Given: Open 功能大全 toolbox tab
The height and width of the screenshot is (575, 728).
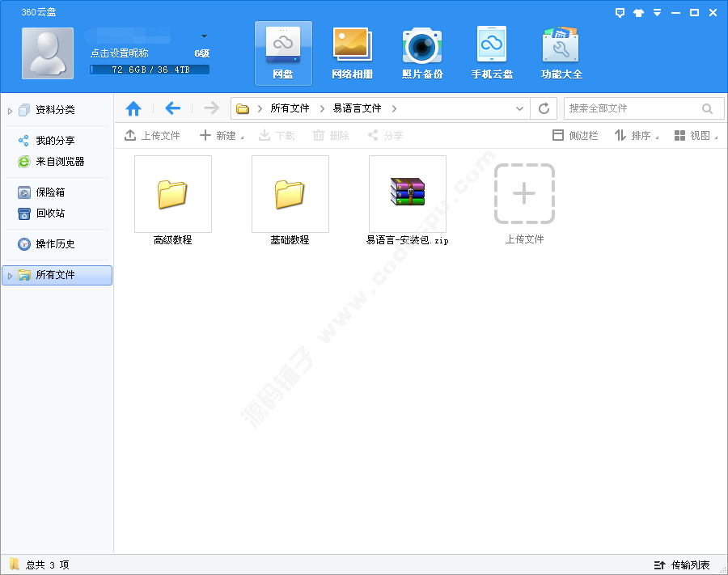Looking at the screenshot, I should click(x=561, y=53).
